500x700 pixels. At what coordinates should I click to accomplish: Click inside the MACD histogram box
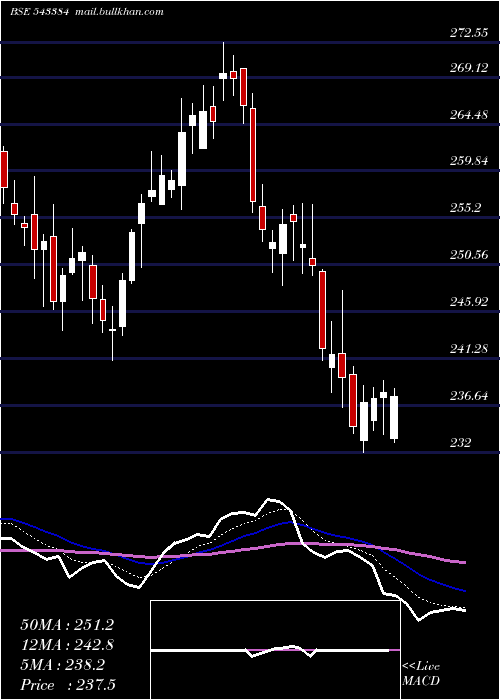tap(275, 650)
